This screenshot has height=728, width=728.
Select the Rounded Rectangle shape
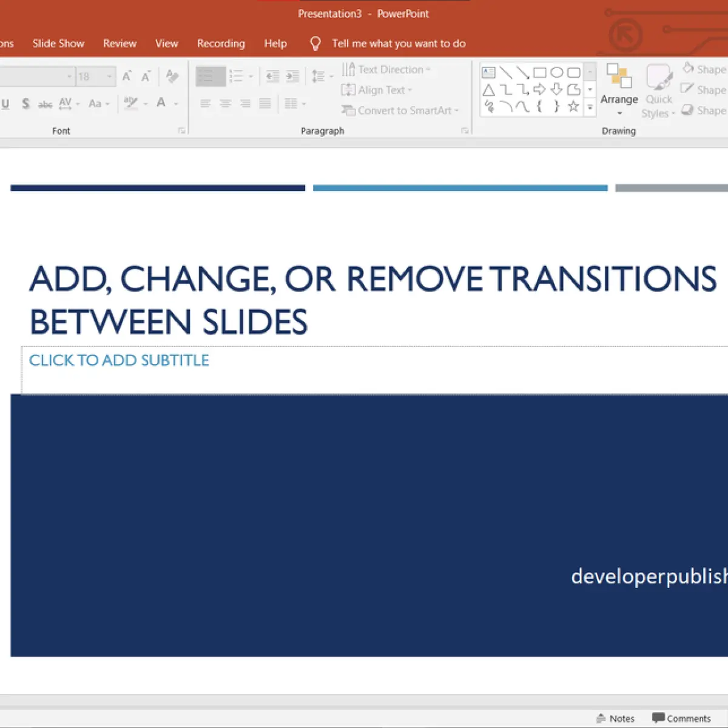tap(573, 73)
